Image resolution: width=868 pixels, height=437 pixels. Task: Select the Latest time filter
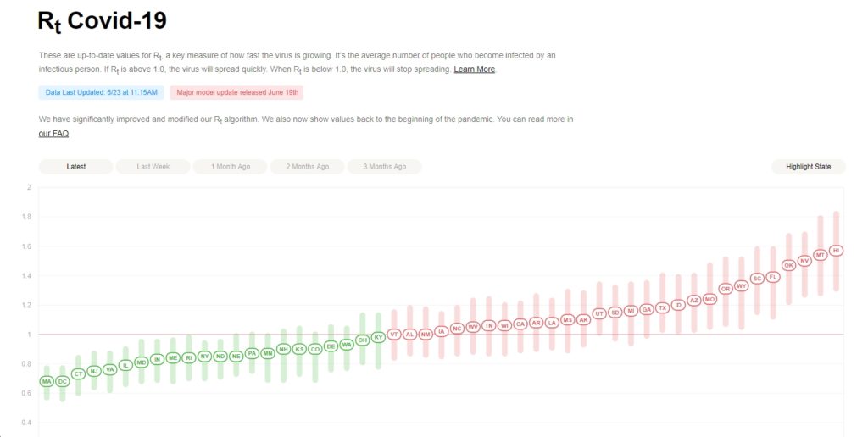tap(75, 167)
